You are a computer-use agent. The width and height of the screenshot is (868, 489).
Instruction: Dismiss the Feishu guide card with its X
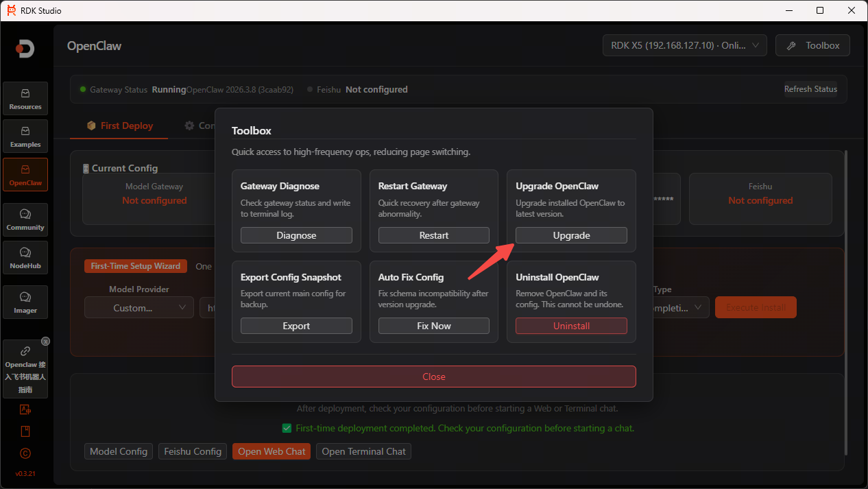coord(45,341)
